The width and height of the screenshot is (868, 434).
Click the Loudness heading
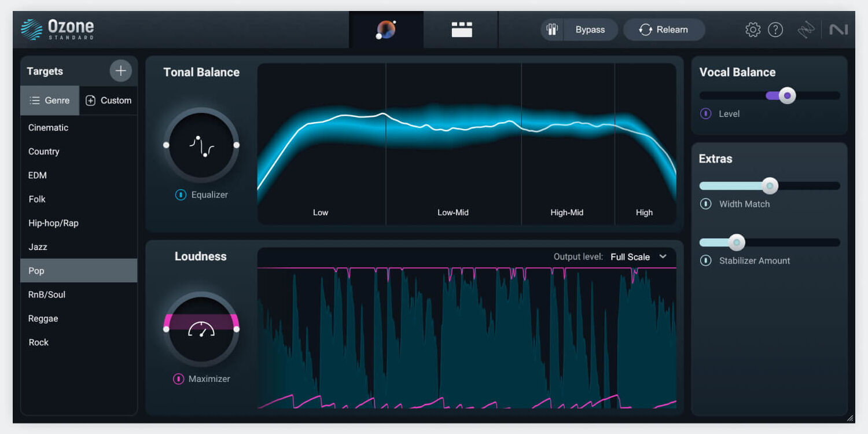click(201, 256)
